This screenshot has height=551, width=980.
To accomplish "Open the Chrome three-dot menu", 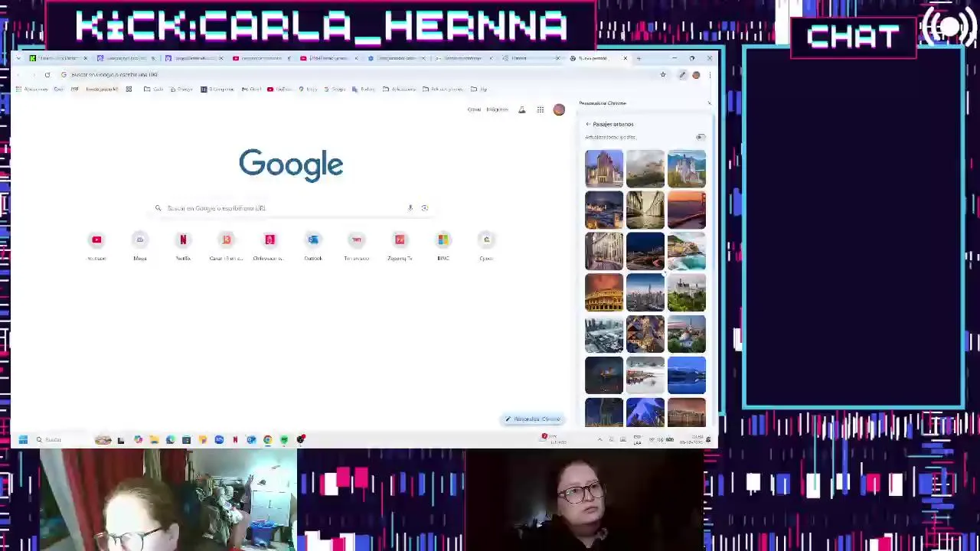I will point(709,75).
